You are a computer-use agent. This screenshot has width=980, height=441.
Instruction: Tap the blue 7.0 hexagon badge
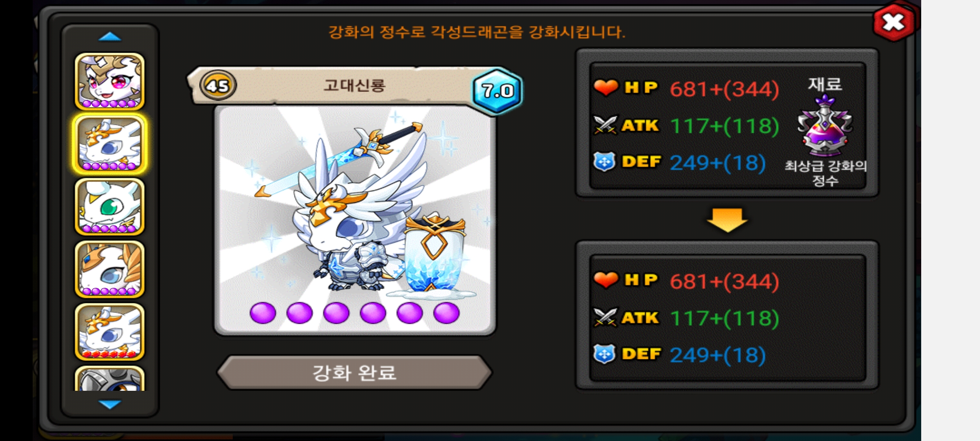point(497,91)
